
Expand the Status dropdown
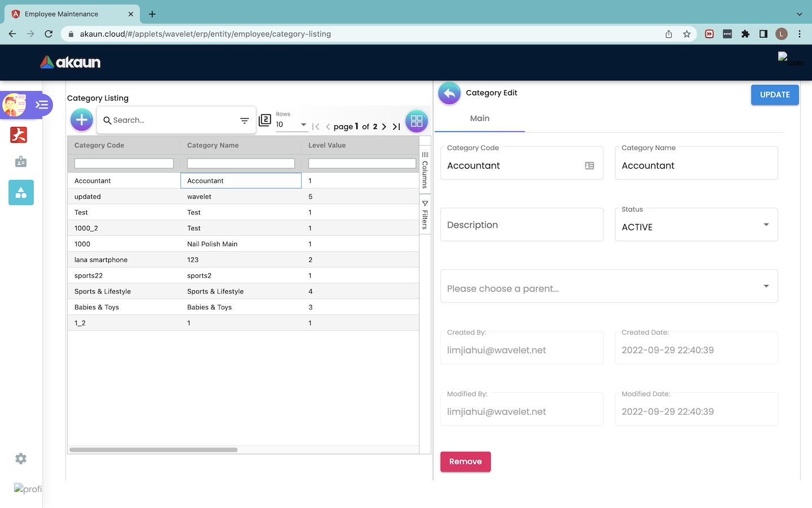[x=766, y=225]
